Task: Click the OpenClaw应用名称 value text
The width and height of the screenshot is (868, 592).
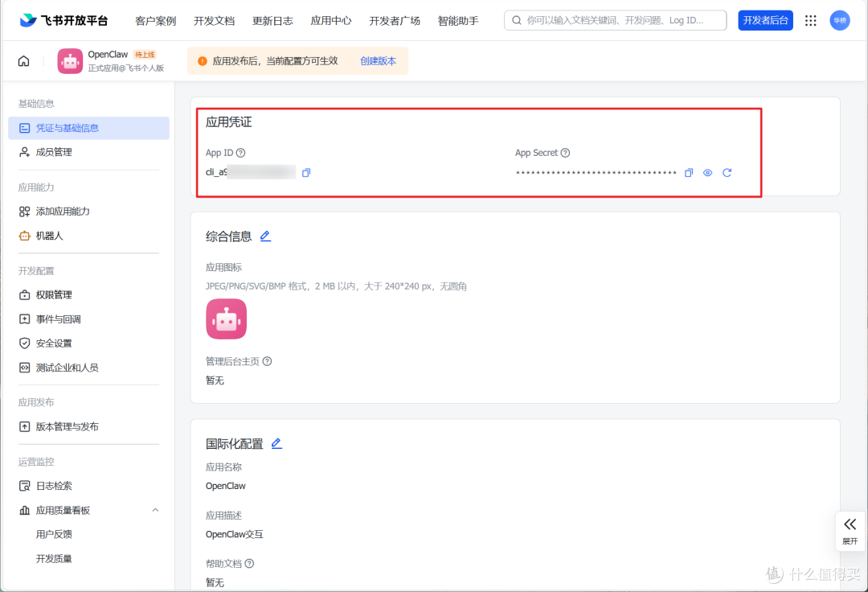Action: pos(225,486)
